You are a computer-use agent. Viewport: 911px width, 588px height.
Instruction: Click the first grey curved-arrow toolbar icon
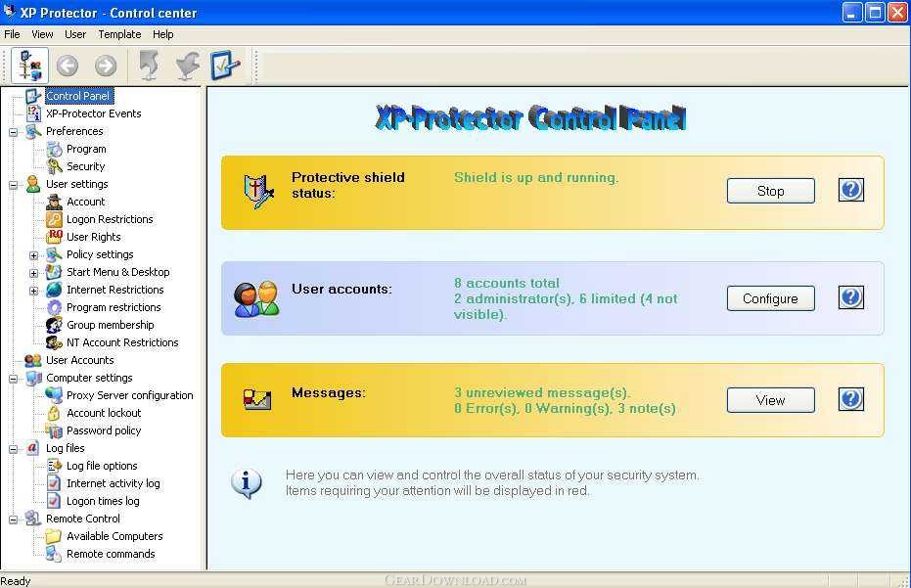[150, 66]
